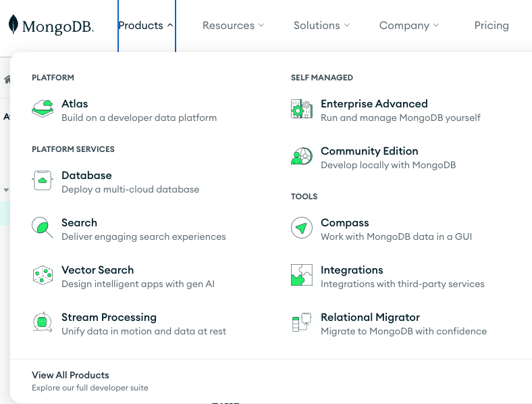Open the Solutions menu
Image resolution: width=532 pixels, height=404 pixels.
point(321,26)
